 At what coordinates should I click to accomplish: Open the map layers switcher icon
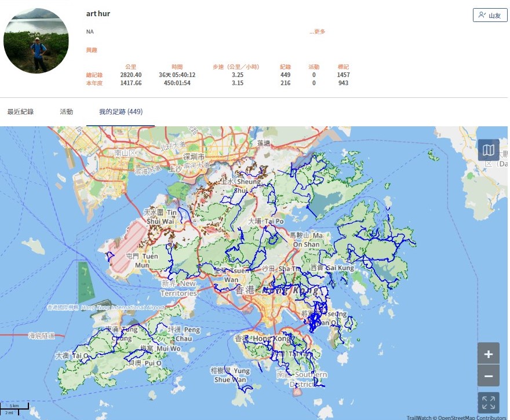coord(489,150)
